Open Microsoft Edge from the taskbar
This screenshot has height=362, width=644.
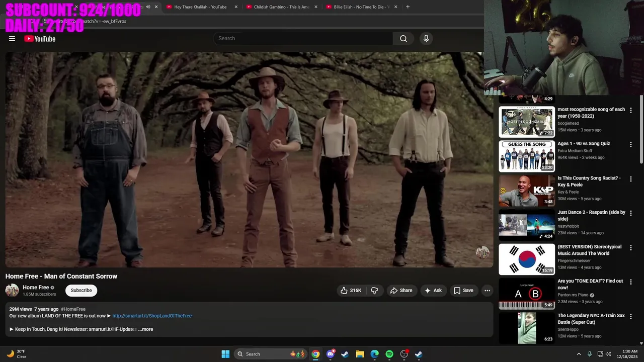coord(374,354)
